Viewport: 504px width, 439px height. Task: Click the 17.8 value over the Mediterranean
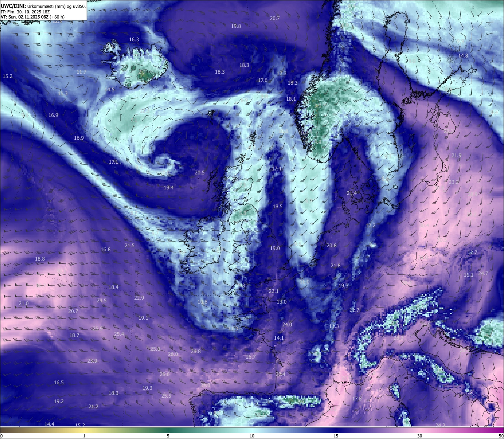click(357, 398)
